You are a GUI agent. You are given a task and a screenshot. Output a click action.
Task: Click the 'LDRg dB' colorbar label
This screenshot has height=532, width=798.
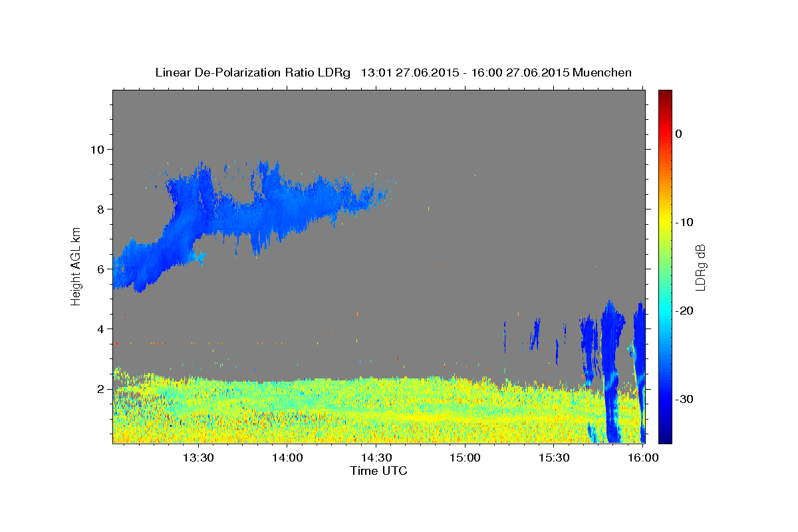click(x=700, y=267)
